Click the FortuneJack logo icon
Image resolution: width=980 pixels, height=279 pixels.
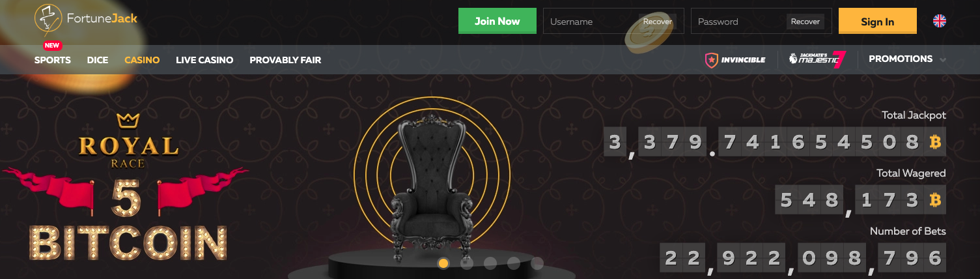point(48,20)
